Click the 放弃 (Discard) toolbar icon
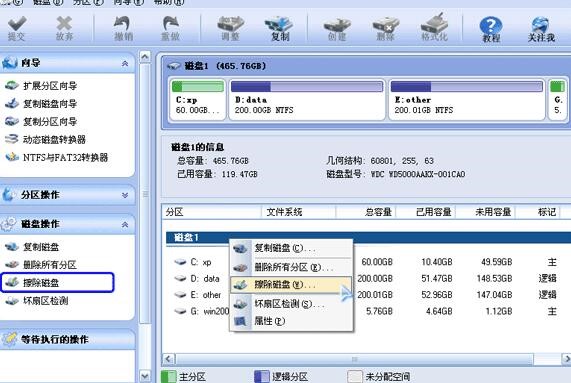 click(x=64, y=28)
